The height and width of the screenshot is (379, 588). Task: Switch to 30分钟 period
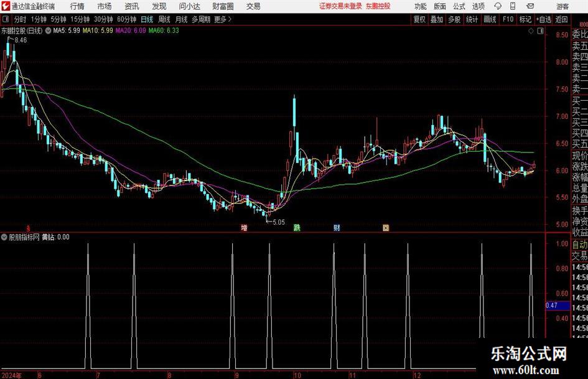click(103, 19)
